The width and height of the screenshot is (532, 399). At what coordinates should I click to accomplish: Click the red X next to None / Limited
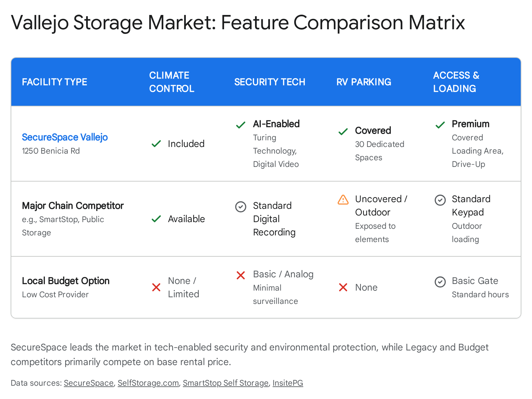click(x=156, y=287)
